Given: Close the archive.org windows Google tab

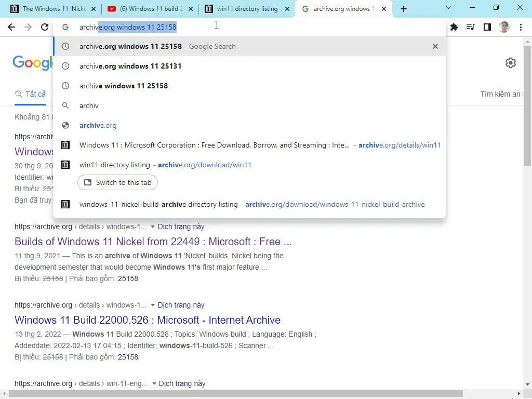Looking at the screenshot, I should pyautogui.click(x=384, y=9).
